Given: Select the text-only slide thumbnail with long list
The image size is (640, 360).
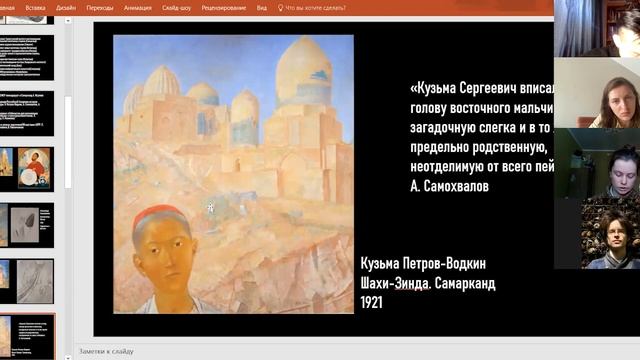Looking at the screenshot, I should click(x=27, y=58).
